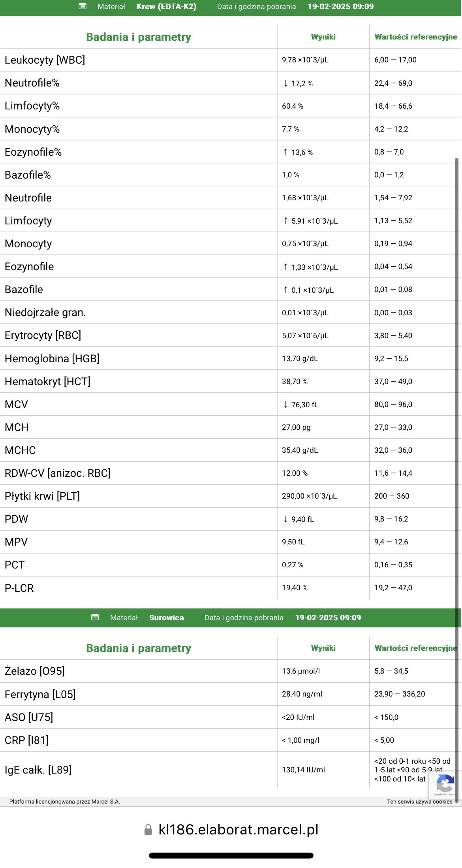
Task: Select the Hemoglobina [HGB] row label
Action: (52, 359)
